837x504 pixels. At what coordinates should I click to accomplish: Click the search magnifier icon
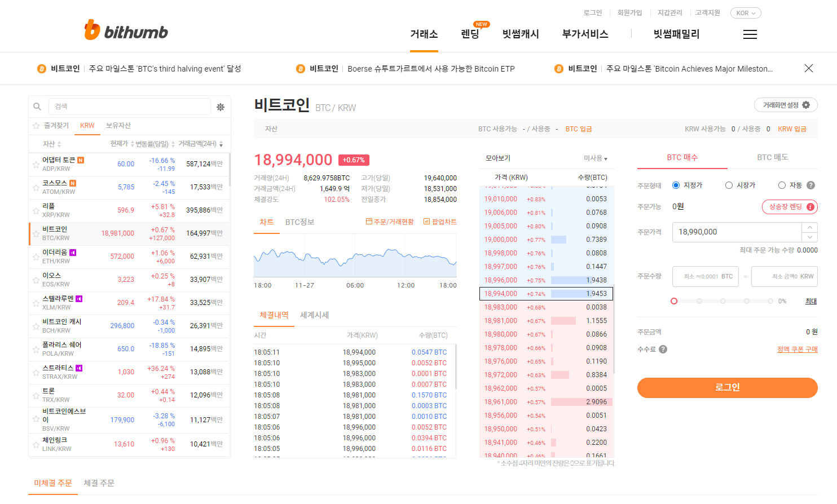37,107
